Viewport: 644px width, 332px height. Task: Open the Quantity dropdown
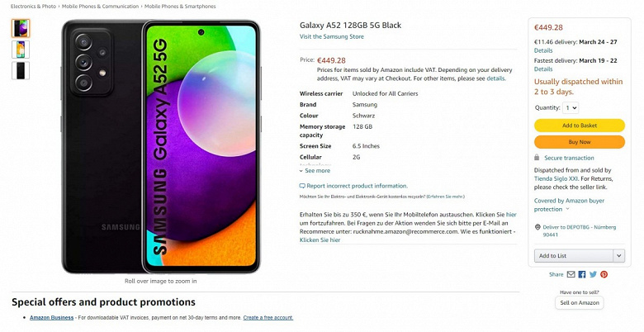tap(571, 107)
